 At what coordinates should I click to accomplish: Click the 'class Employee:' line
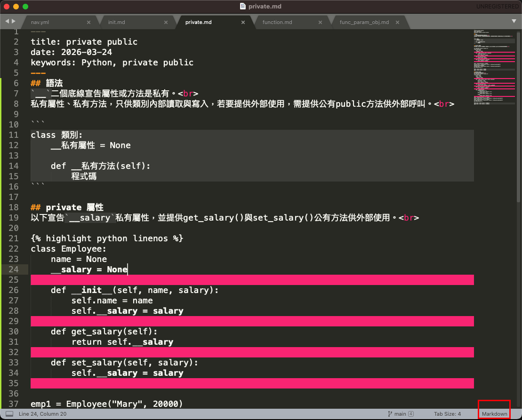point(68,249)
